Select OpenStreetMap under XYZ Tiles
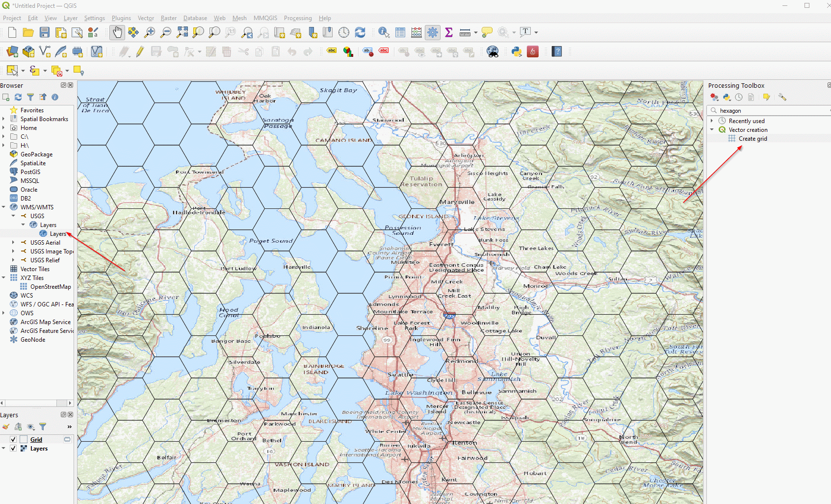 point(51,287)
